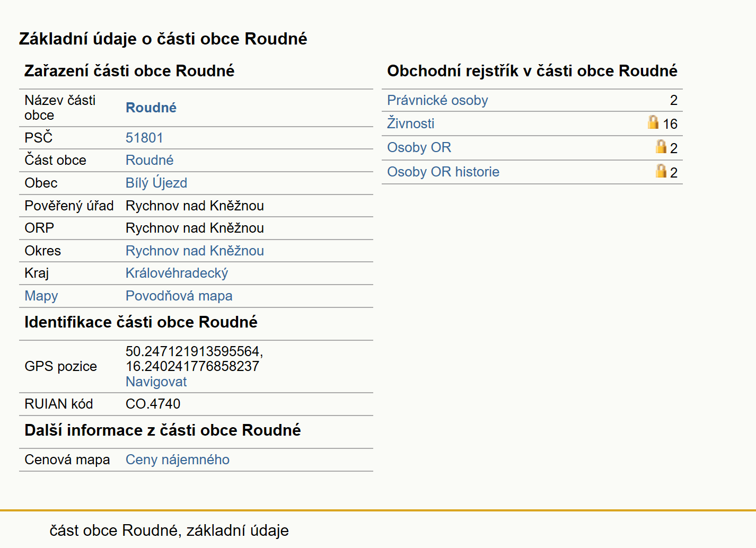The width and height of the screenshot is (756, 548).
Task: Open the Osoby OR link
Action: 419,147
